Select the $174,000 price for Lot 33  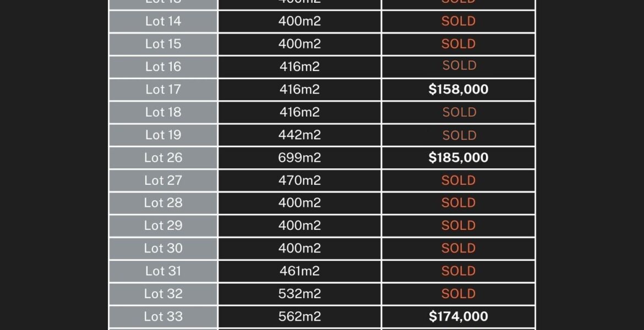point(458,316)
